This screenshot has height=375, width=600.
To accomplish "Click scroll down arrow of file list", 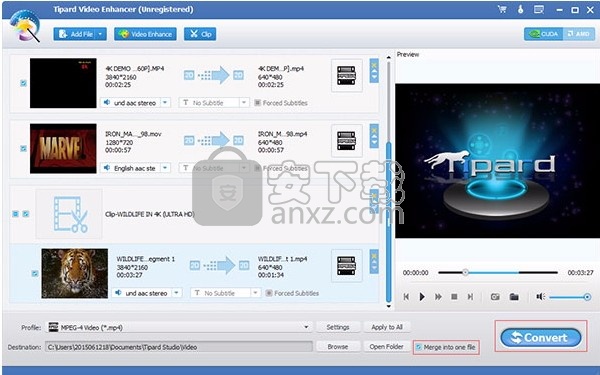I will (389, 306).
